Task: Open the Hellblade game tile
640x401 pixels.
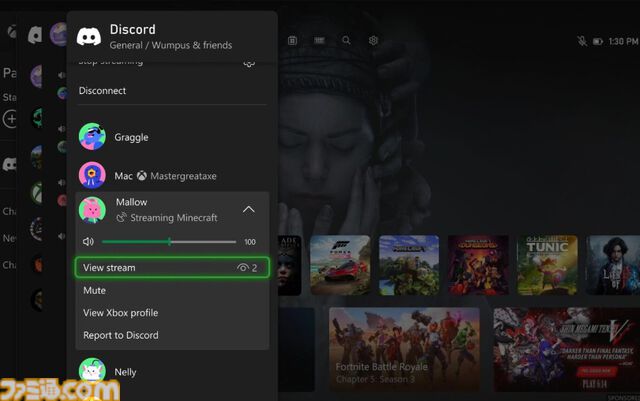Action: [289, 265]
